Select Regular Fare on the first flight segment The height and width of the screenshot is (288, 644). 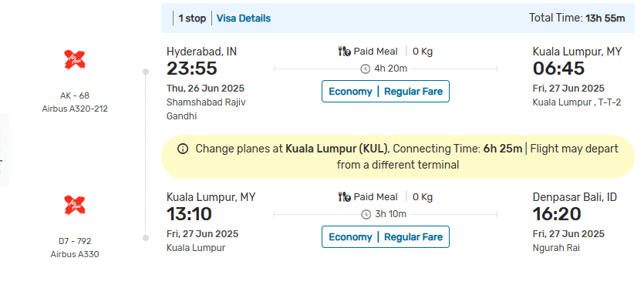(413, 92)
